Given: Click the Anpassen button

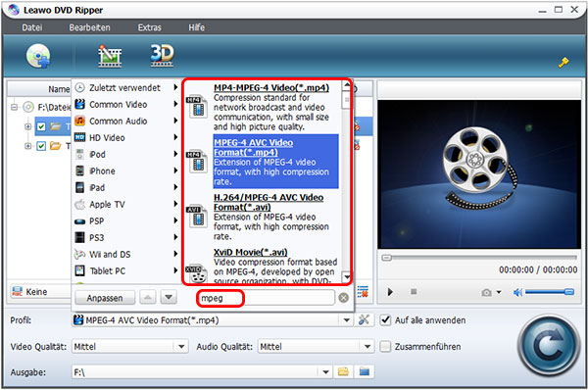Looking at the screenshot, I should (x=105, y=298).
